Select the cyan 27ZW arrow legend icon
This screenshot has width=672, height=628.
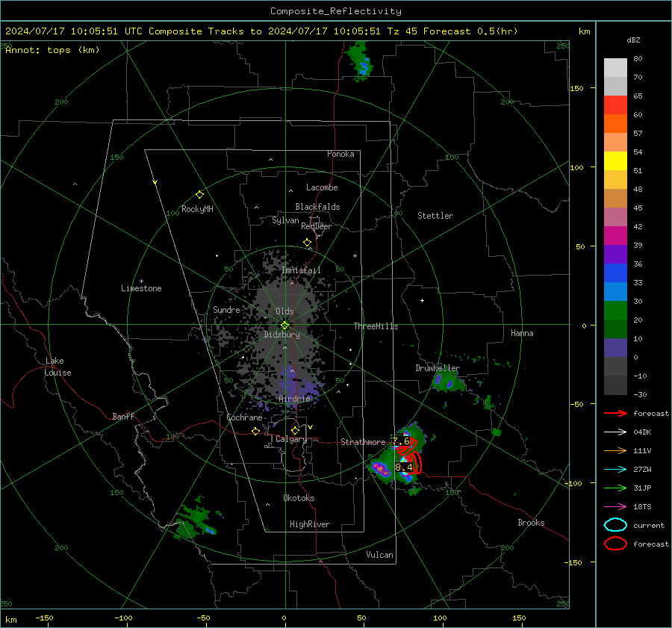pos(615,470)
